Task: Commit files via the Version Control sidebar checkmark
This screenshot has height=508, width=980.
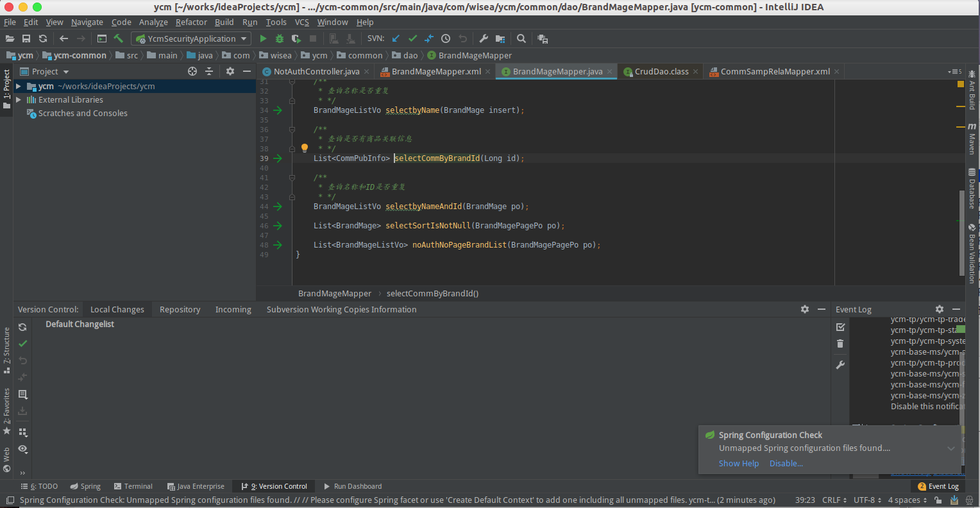Action: pos(22,343)
